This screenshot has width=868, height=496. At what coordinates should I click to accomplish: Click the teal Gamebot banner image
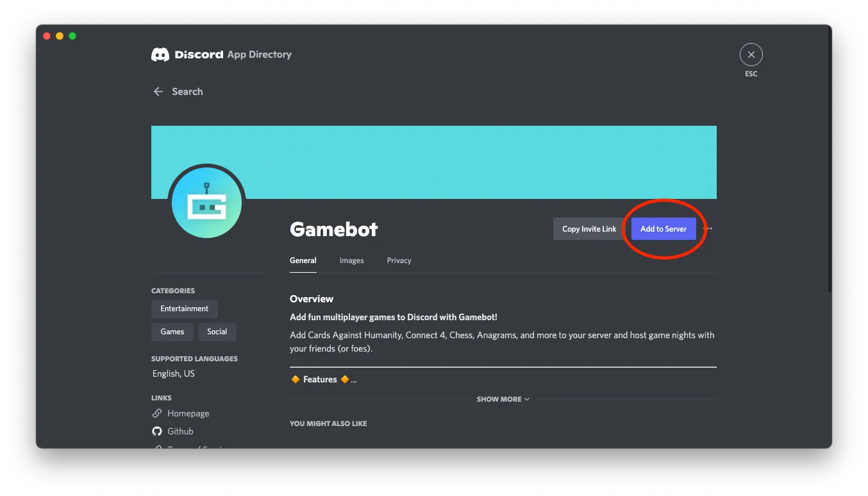click(434, 162)
